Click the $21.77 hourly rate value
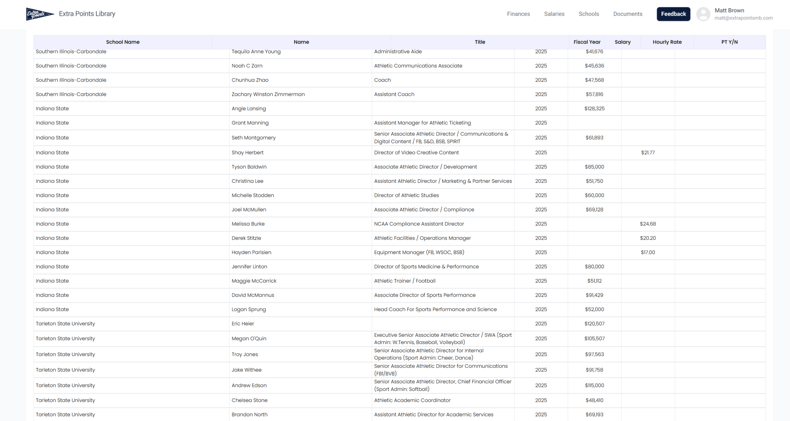This screenshot has width=790, height=421. tap(648, 153)
